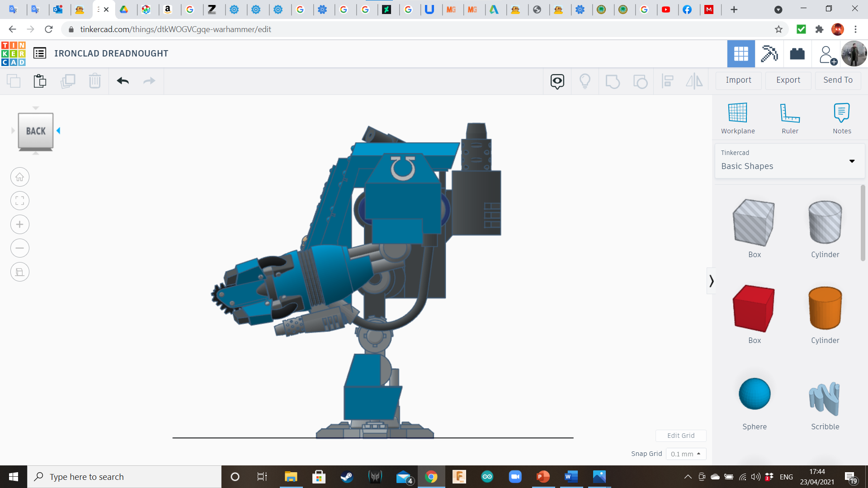Image resolution: width=868 pixels, height=488 pixels.
Task: Open the Snap Grid 0.1 mm dropdown
Action: (686, 454)
